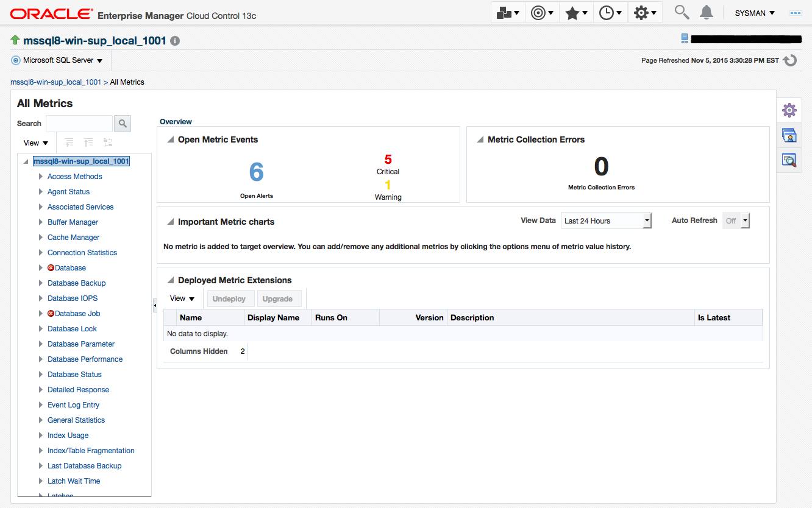Open the notifications bell

coord(707,12)
